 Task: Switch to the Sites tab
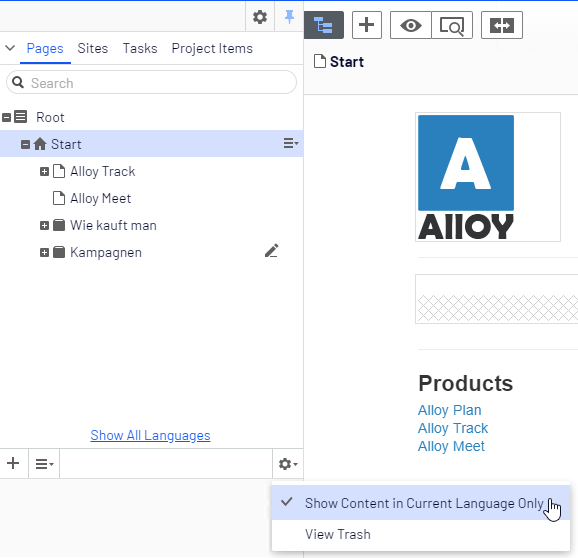[93, 48]
